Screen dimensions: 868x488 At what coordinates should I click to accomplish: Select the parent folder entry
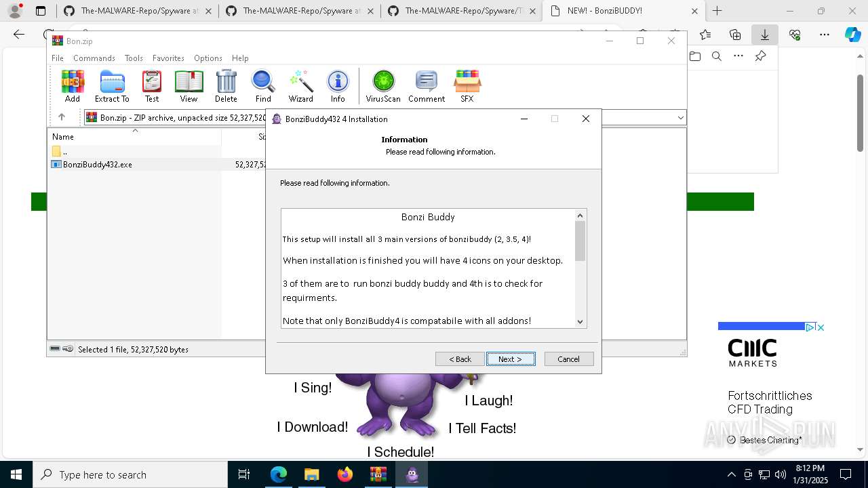click(x=59, y=151)
